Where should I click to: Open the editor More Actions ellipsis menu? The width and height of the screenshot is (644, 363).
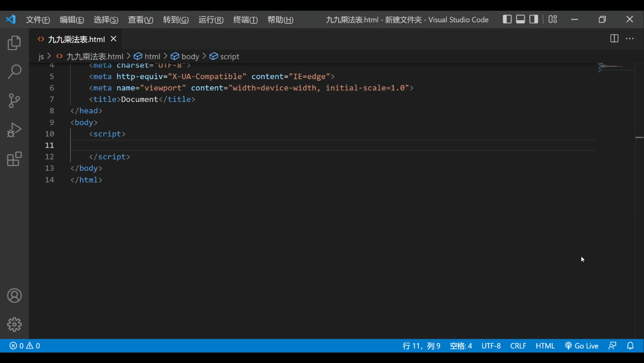click(630, 39)
